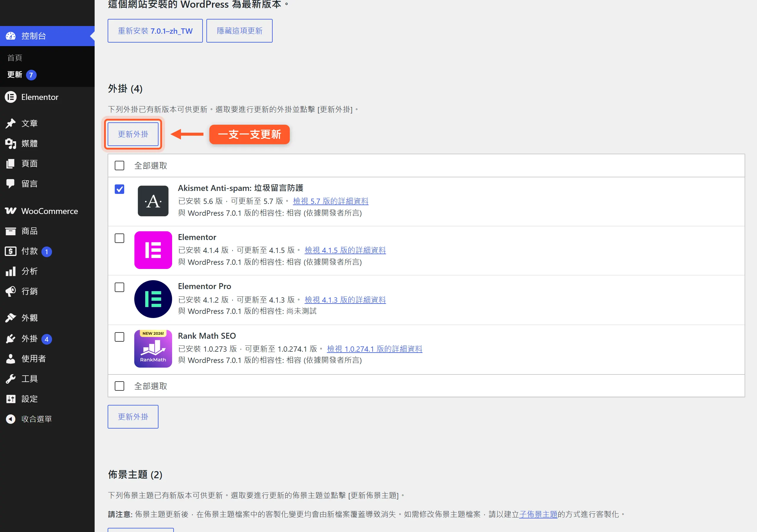Click the 分析 bar chart icon
The width and height of the screenshot is (757, 532).
pos(11,271)
